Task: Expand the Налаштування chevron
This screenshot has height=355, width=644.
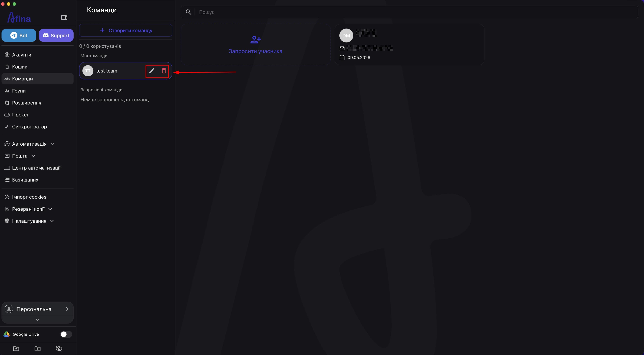Action: coord(52,221)
